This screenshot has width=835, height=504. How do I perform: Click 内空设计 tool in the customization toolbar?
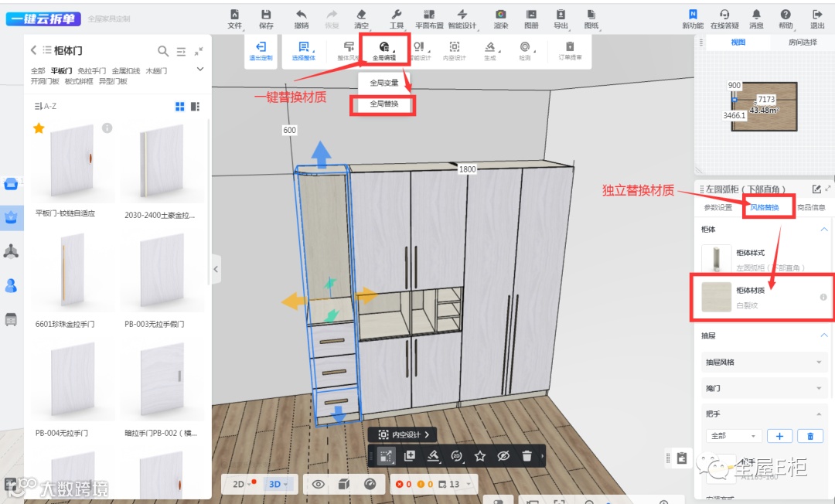[455, 51]
